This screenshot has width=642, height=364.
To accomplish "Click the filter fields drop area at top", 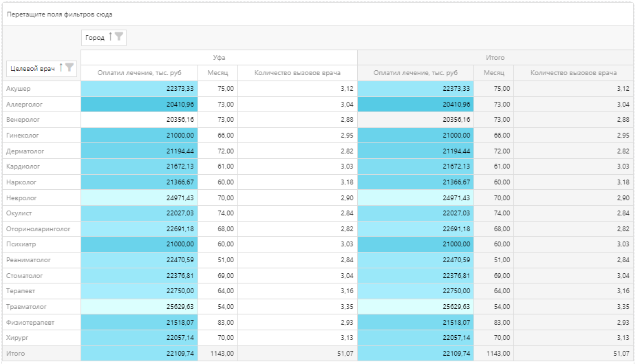I will [317, 14].
